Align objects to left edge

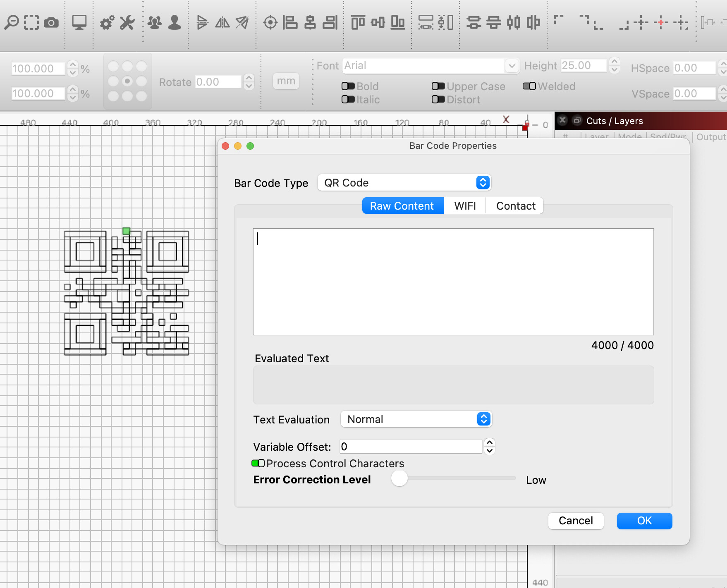click(x=290, y=22)
